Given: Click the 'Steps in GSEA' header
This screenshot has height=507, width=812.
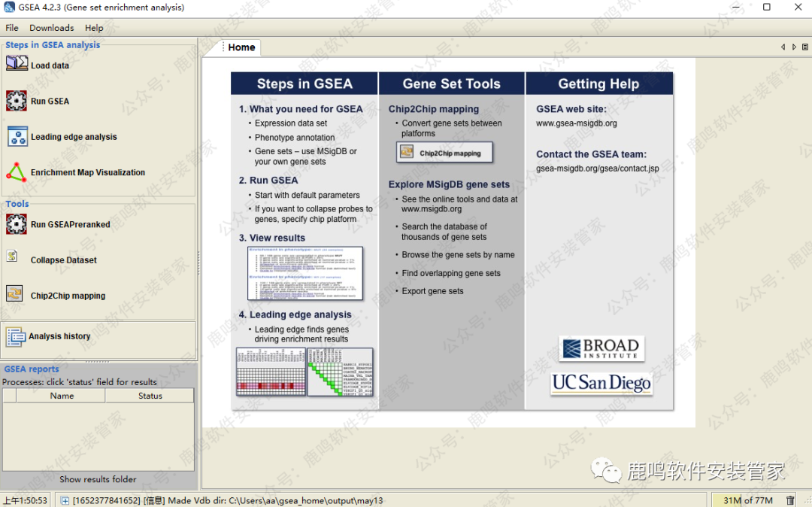Looking at the screenshot, I should 304,83.
